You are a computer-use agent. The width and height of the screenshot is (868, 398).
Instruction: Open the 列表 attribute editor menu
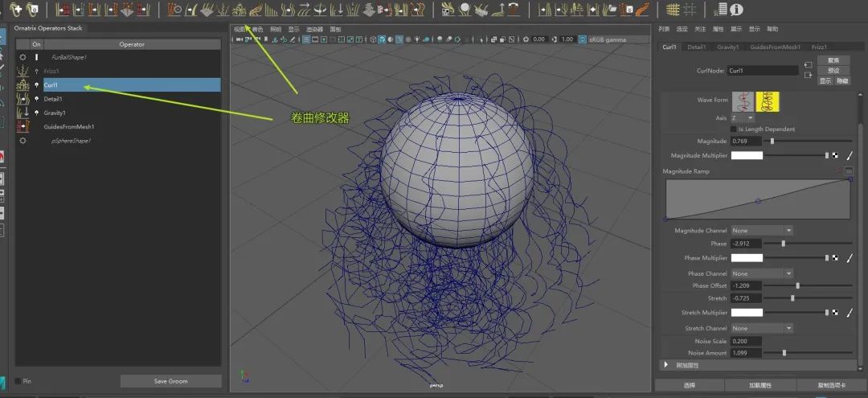coord(664,29)
